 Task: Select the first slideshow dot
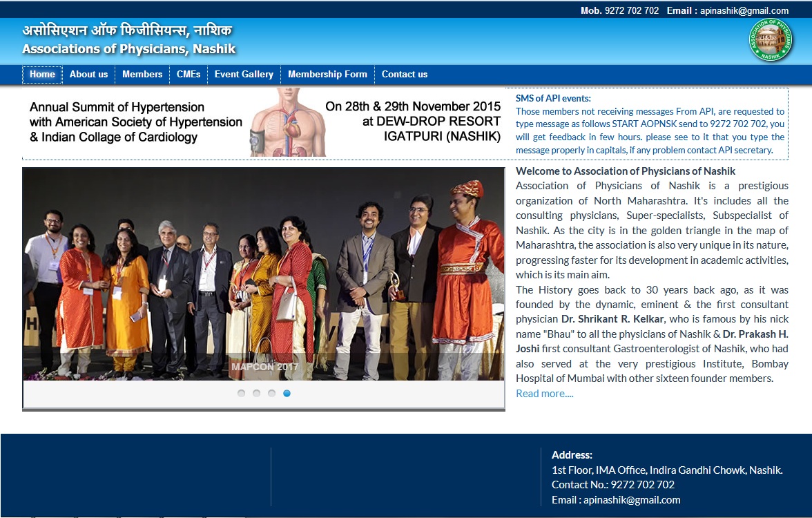pyautogui.click(x=241, y=394)
